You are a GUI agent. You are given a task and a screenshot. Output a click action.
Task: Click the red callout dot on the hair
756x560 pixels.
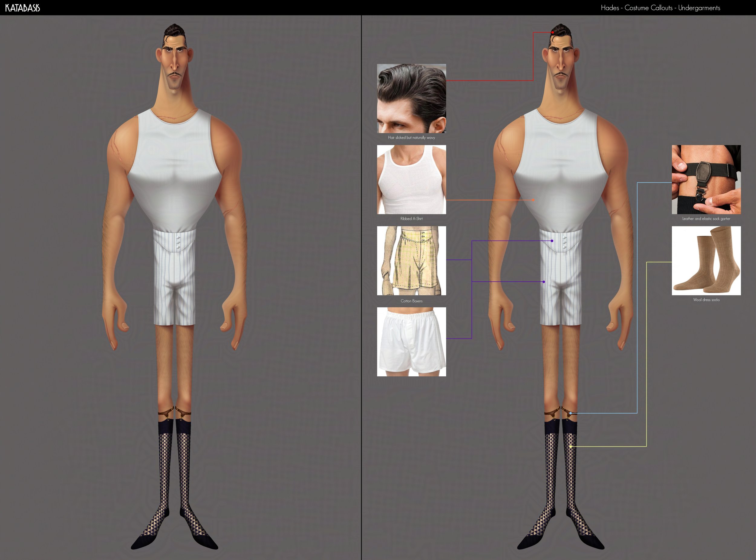pos(553,33)
